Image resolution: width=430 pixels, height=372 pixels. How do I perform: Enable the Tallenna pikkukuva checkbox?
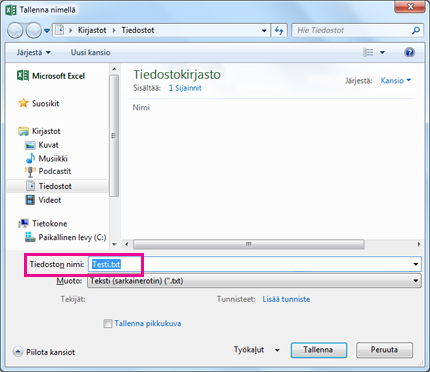point(108,323)
